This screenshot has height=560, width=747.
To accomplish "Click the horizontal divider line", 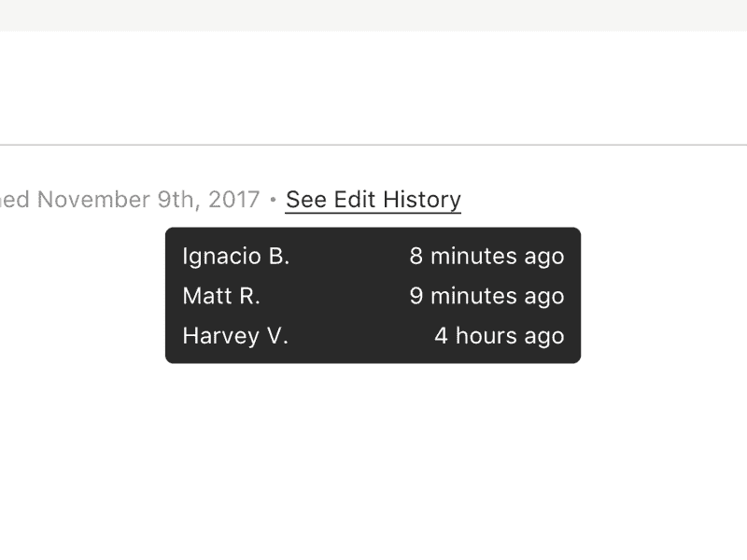I will click(x=373, y=145).
